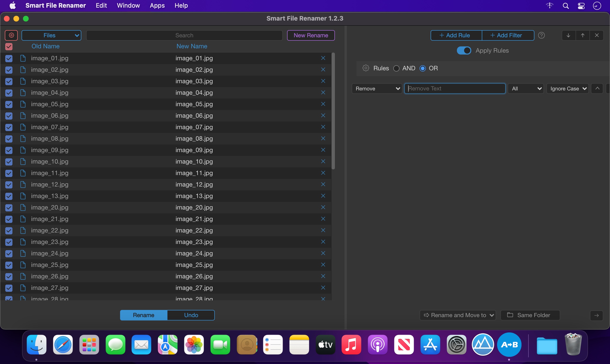The width and height of the screenshot is (610, 364).
Task: Open App Store from the dock
Action: [x=430, y=345]
